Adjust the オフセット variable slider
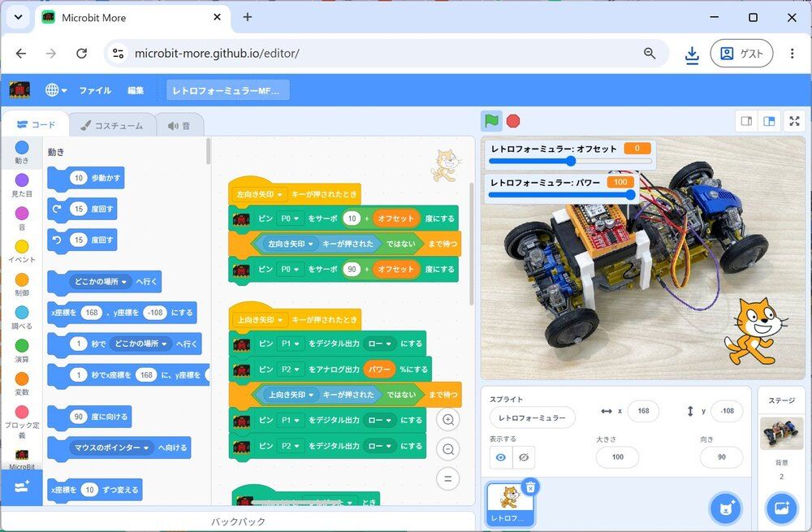The width and height of the screenshot is (812, 532). tap(570, 161)
